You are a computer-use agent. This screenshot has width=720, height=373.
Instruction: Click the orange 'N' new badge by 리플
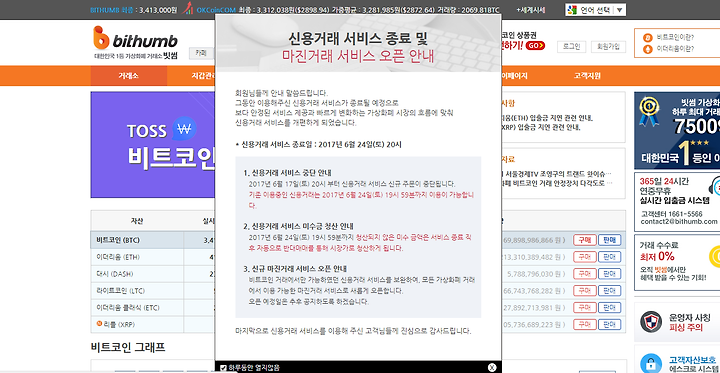coord(99,324)
